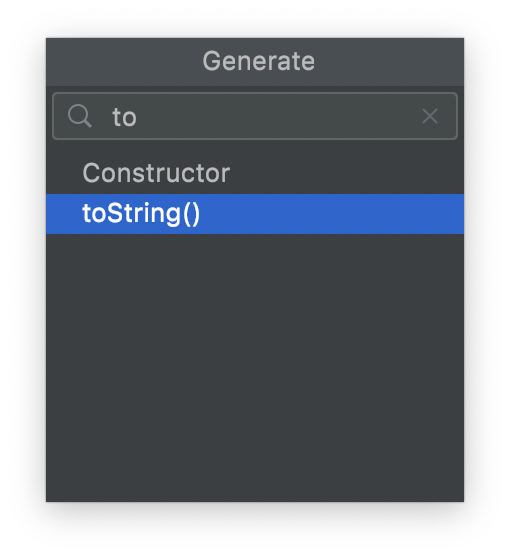Viewport: 510px width, 556px height.
Task: Click the typed "to" query text
Action: 124,117
